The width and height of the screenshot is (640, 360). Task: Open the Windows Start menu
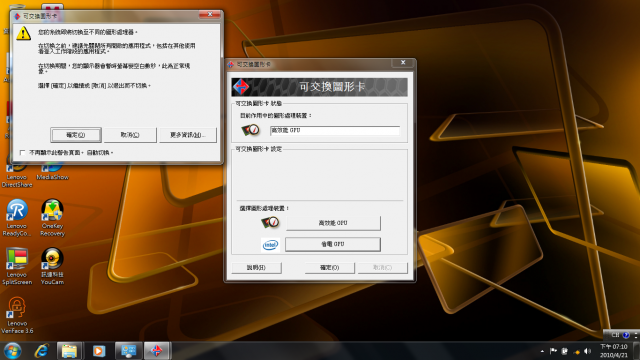12,351
